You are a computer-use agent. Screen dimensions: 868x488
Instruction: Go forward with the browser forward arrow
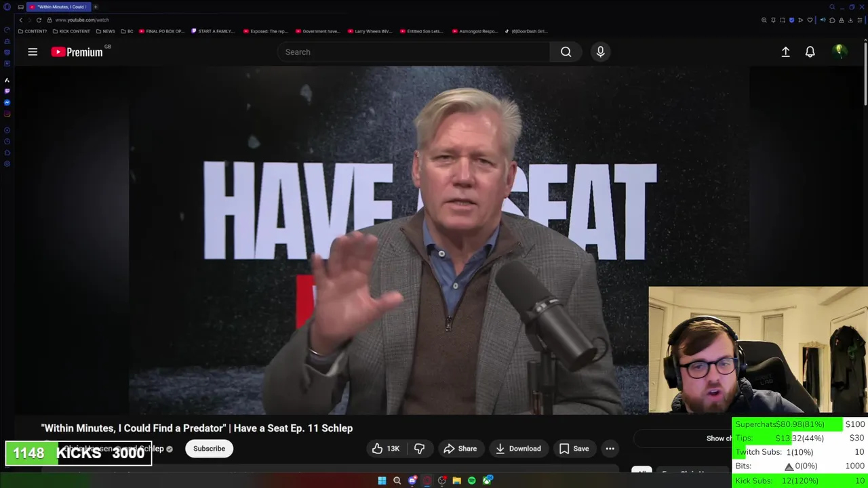point(29,20)
